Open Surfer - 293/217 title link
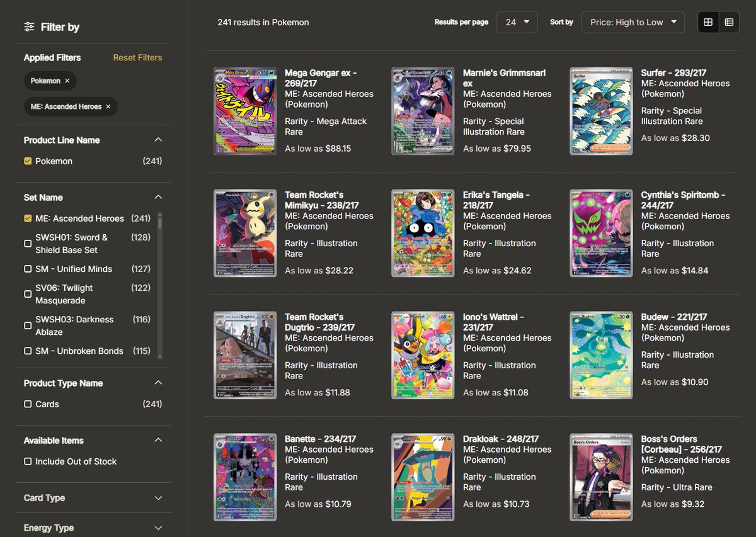Screen dimensions: 756x537 673,73
